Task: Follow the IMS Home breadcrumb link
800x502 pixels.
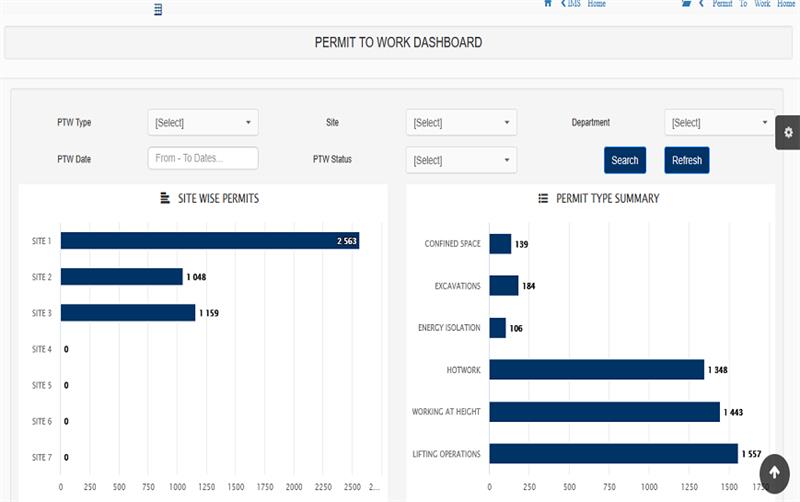Action: coord(586,4)
